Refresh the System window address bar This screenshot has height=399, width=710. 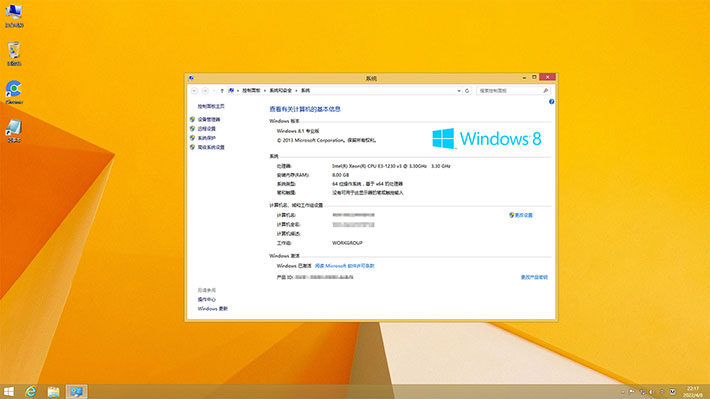click(x=467, y=91)
